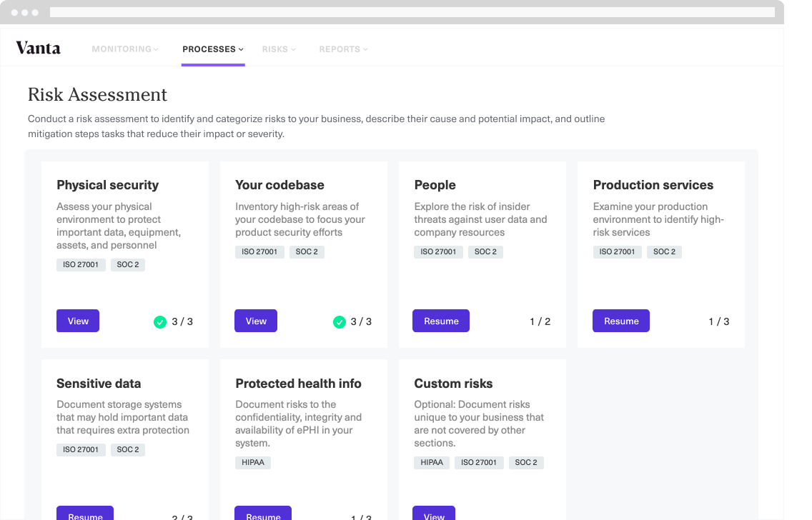The image size is (812, 520).
Task: Resume the People risk assessment
Action: point(441,321)
